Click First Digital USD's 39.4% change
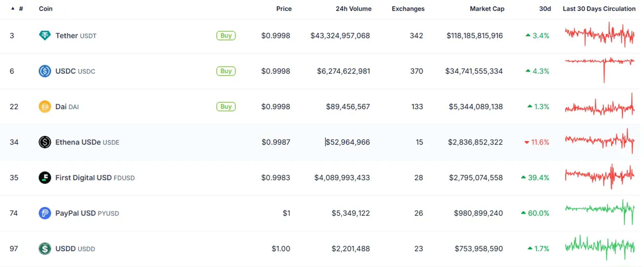This screenshot has width=644, height=267. [535, 178]
